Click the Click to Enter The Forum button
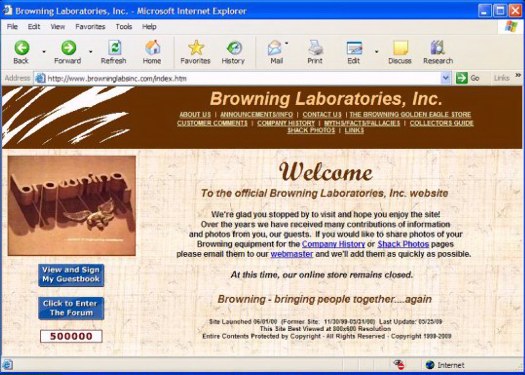 [x=71, y=308]
